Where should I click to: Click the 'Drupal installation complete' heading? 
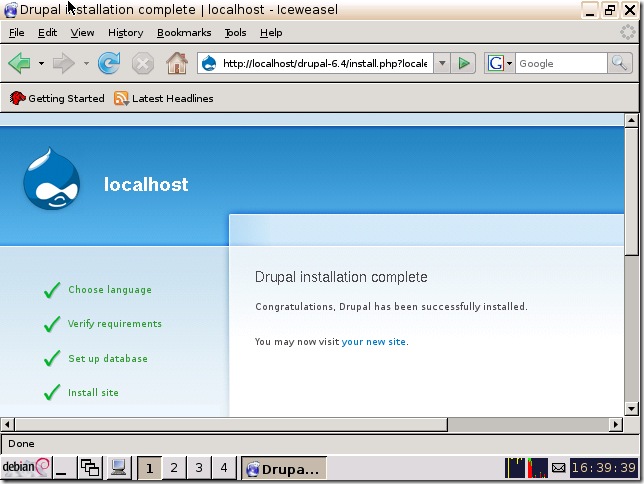pyautogui.click(x=341, y=277)
